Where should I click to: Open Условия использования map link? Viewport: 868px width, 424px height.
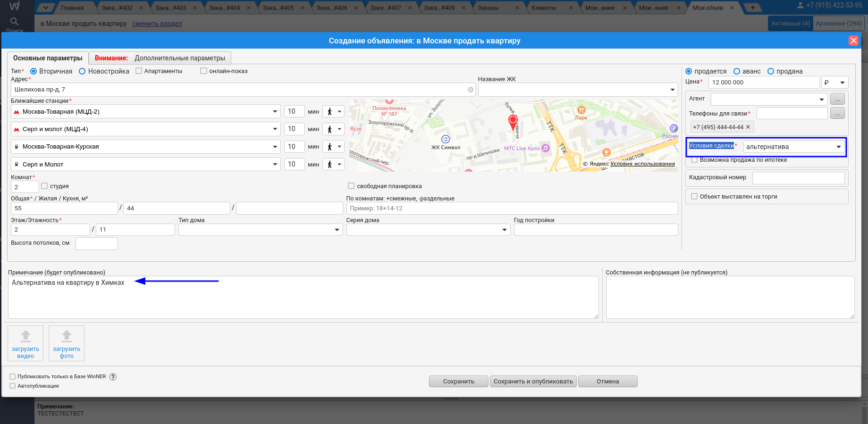(x=642, y=164)
